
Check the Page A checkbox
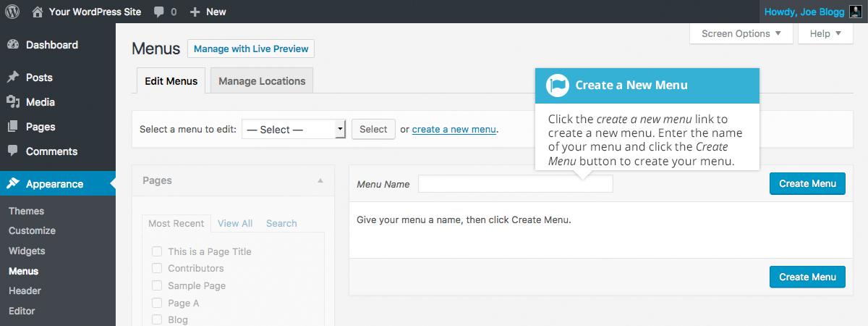156,303
